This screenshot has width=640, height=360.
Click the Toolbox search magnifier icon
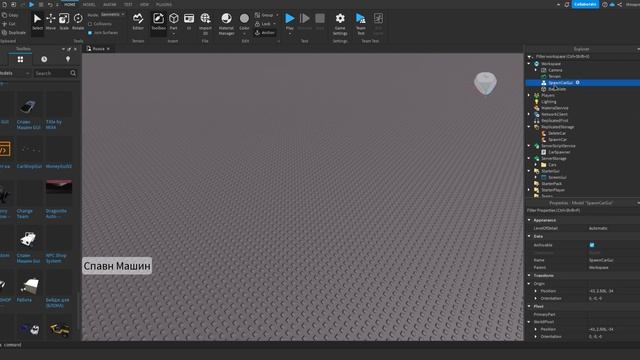(x=73, y=73)
